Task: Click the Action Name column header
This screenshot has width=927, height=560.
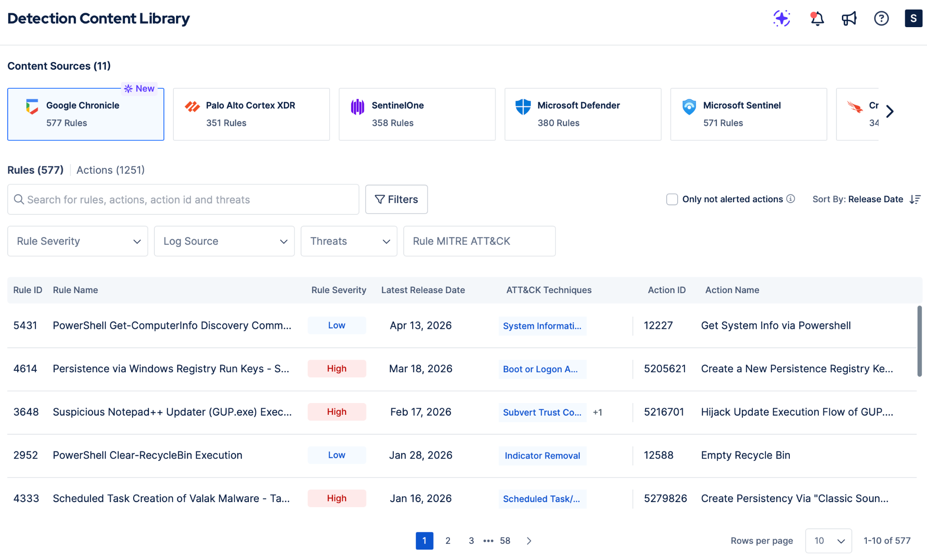Action: [x=732, y=290]
